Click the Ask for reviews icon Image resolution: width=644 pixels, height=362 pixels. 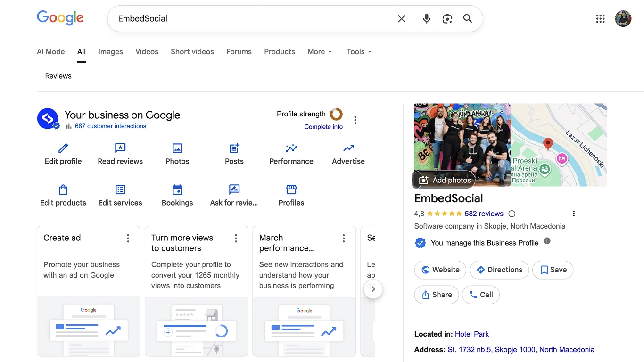[x=234, y=189]
